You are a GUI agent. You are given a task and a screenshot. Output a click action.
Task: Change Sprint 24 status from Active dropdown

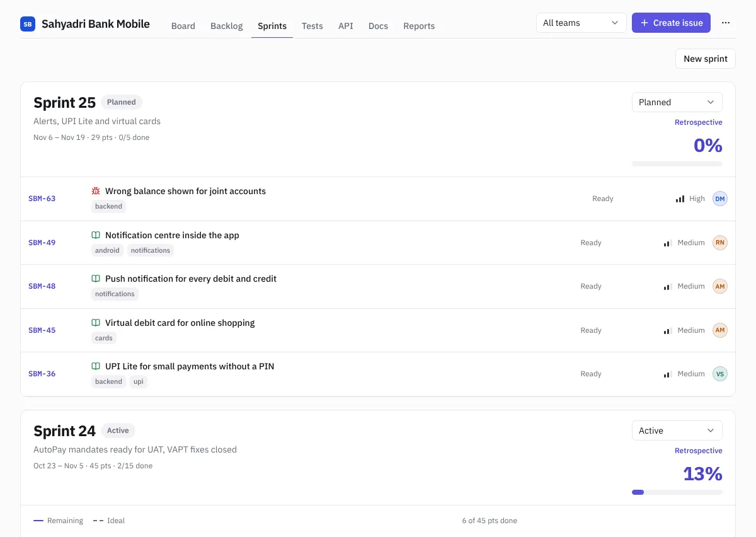(x=677, y=430)
